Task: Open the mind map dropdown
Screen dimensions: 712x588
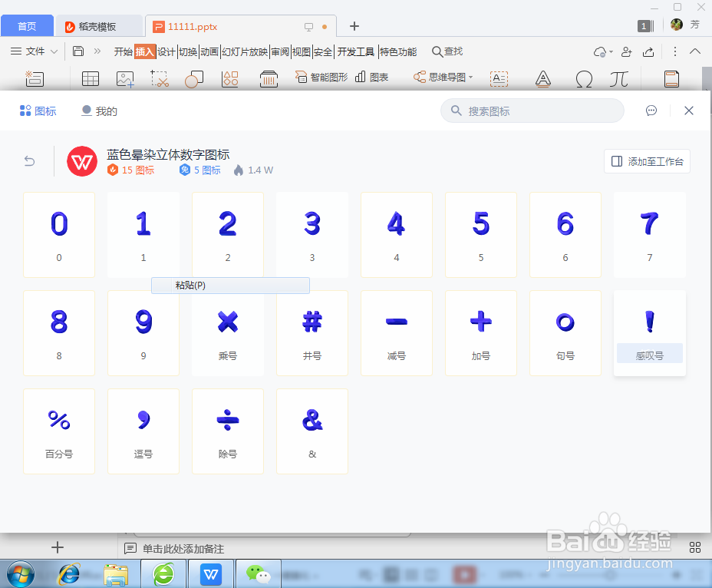Action: coord(443,78)
